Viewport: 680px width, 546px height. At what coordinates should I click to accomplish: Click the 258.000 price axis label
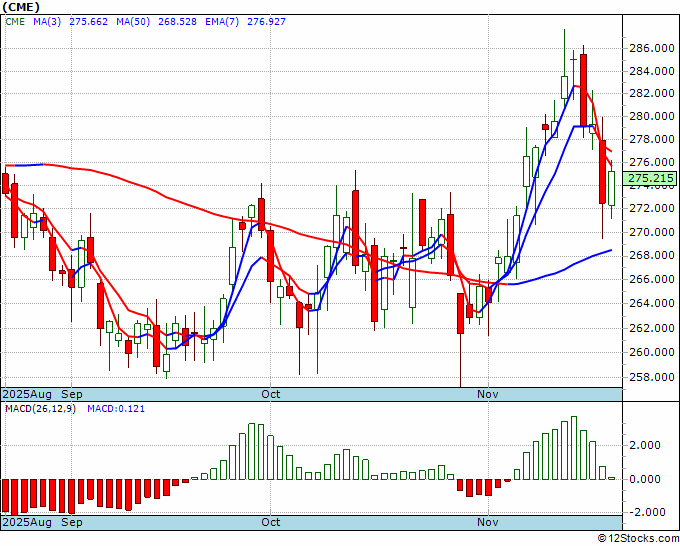(x=651, y=377)
